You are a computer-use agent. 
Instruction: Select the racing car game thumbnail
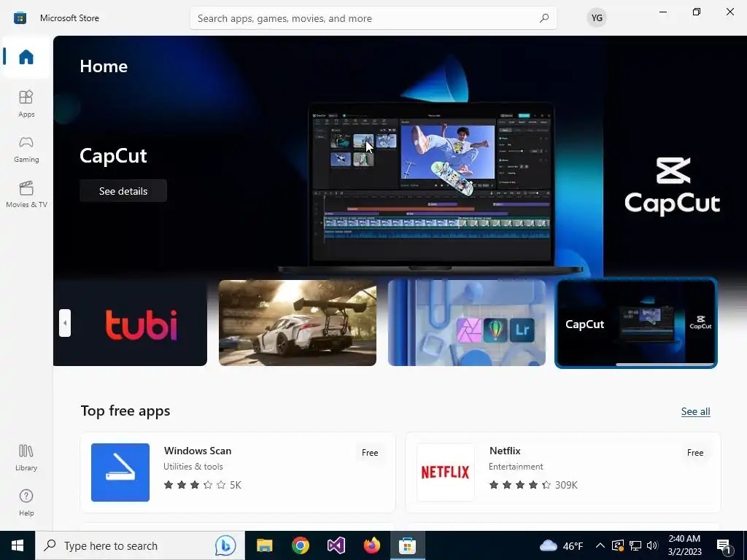tap(298, 323)
